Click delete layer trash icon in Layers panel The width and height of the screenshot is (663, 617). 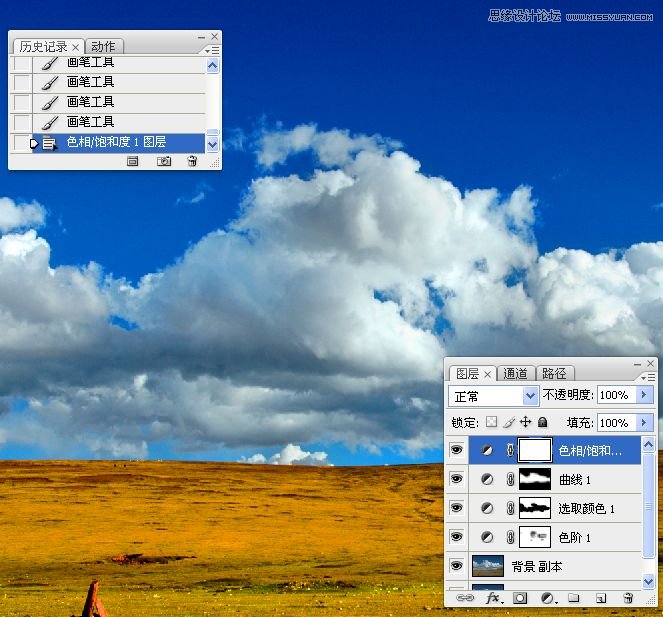click(x=628, y=598)
